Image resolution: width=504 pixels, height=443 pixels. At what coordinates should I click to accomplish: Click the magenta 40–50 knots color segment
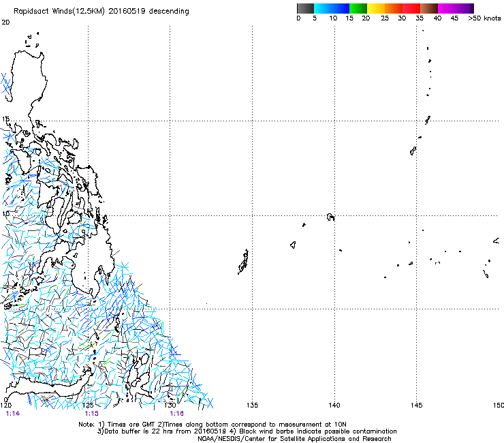click(454, 8)
